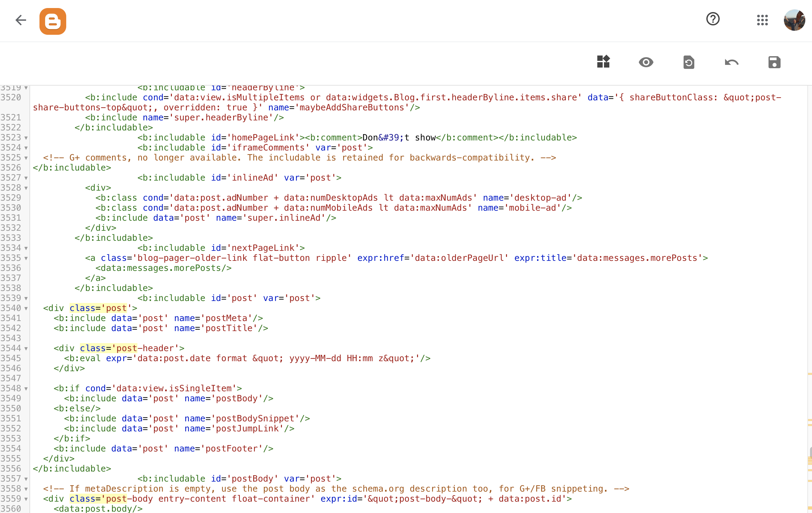This screenshot has height=513, width=812.
Task: Click line number 3520 in gutter
Action: pyautogui.click(x=11, y=97)
